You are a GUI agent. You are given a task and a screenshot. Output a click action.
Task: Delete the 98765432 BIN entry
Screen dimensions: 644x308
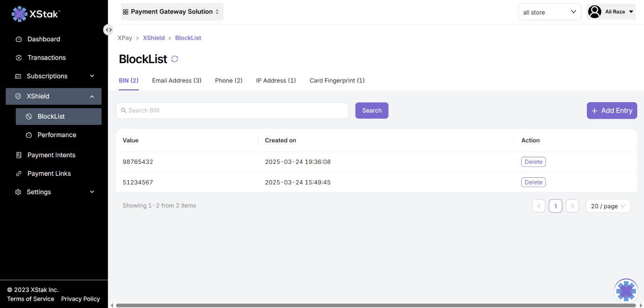click(x=533, y=162)
